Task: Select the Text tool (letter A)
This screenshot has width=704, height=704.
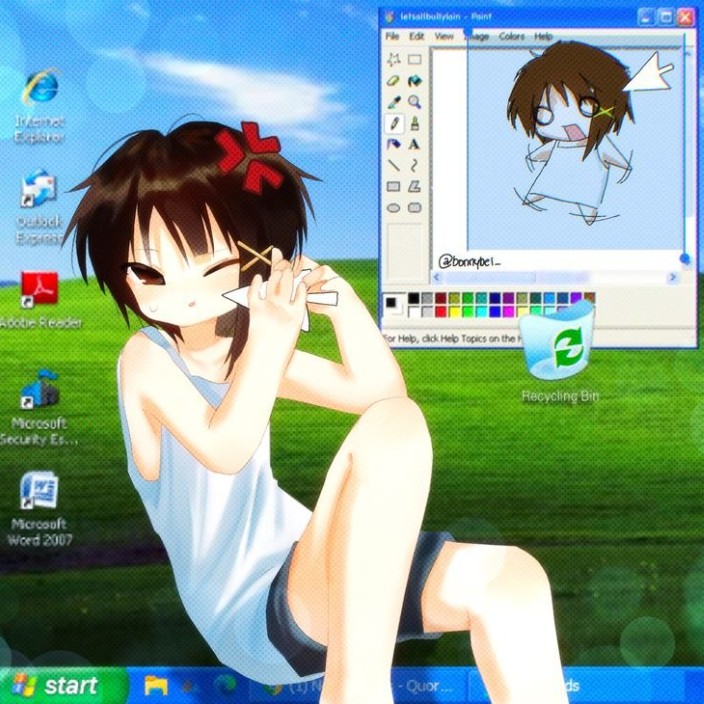Action: (414, 144)
